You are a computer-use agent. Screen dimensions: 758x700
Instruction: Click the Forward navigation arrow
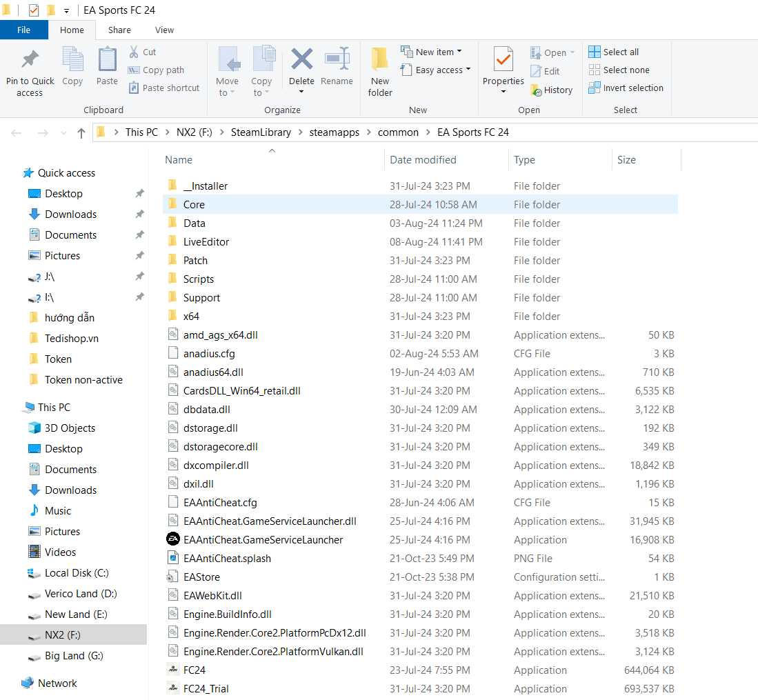click(x=43, y=133)
